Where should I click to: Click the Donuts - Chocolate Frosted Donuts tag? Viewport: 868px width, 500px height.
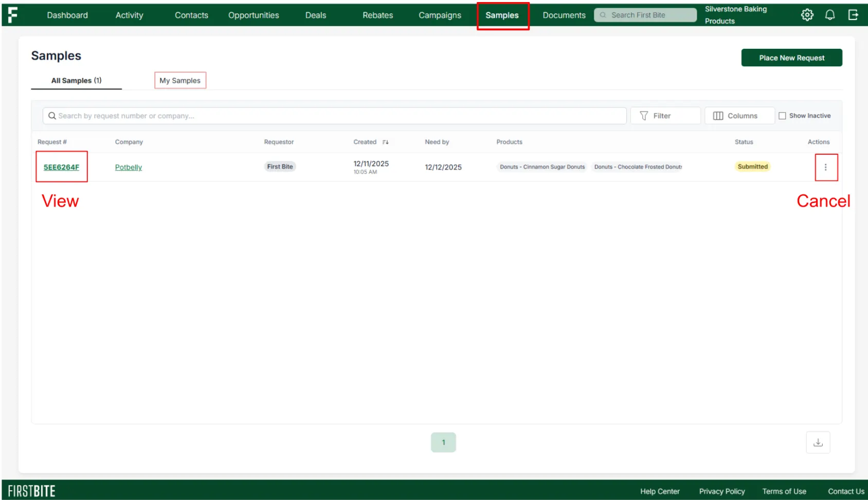point(638,166)
